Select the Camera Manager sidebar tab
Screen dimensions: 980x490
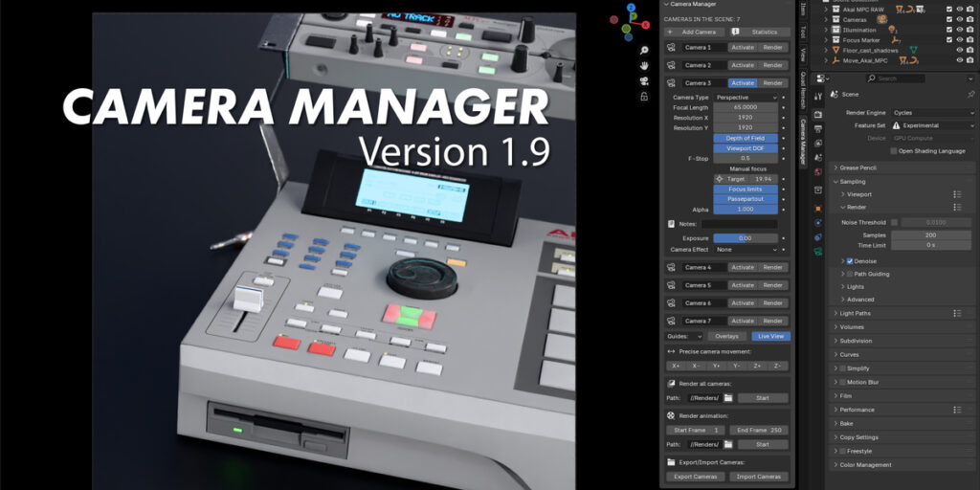(803, 142)
